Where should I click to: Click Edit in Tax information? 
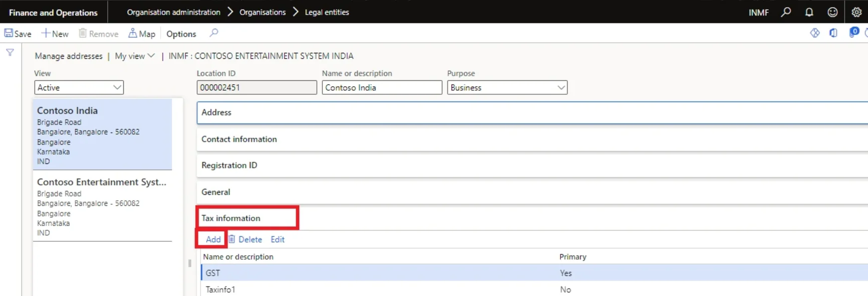[277, 239]
